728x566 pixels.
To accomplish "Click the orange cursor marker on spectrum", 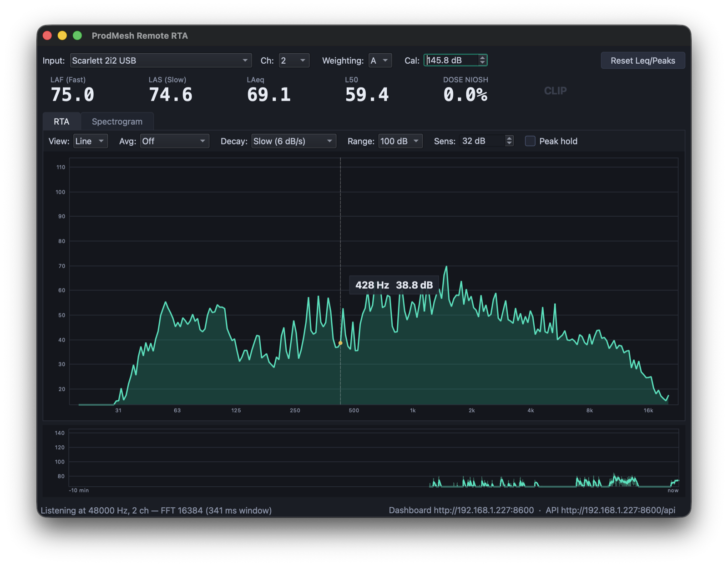I will pyautogui.click(x=340, y=343).
